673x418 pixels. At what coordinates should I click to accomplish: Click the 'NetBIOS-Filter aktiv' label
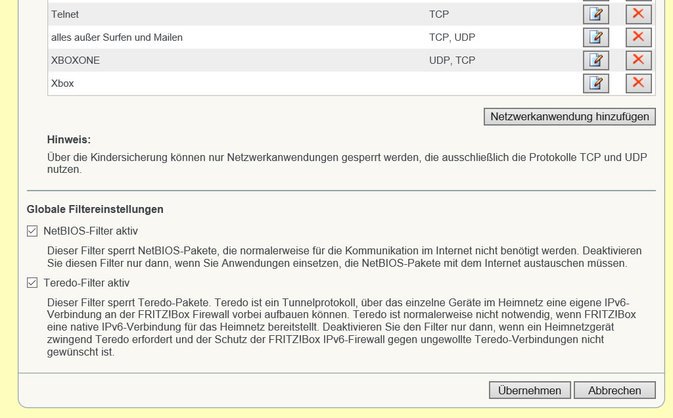91,231
